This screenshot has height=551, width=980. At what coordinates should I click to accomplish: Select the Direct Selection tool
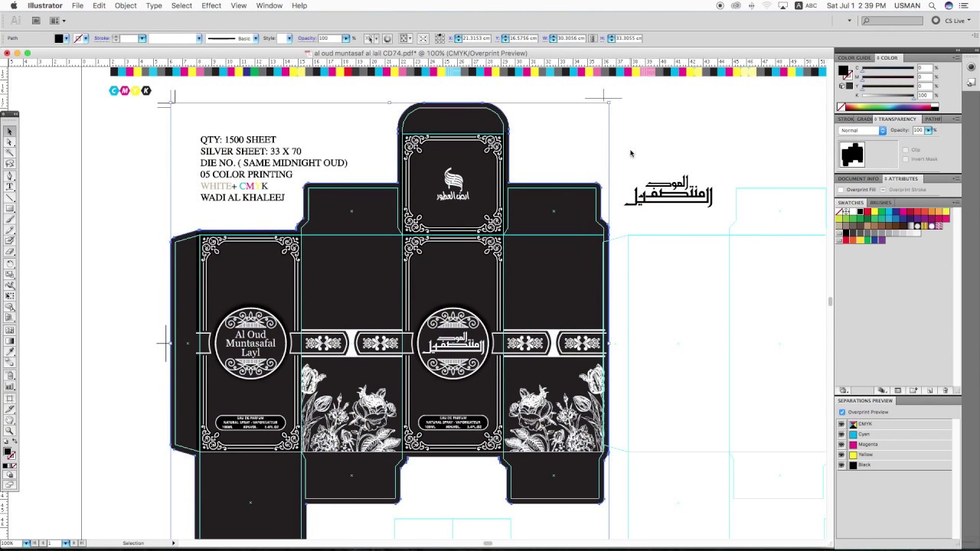[10, 142]
